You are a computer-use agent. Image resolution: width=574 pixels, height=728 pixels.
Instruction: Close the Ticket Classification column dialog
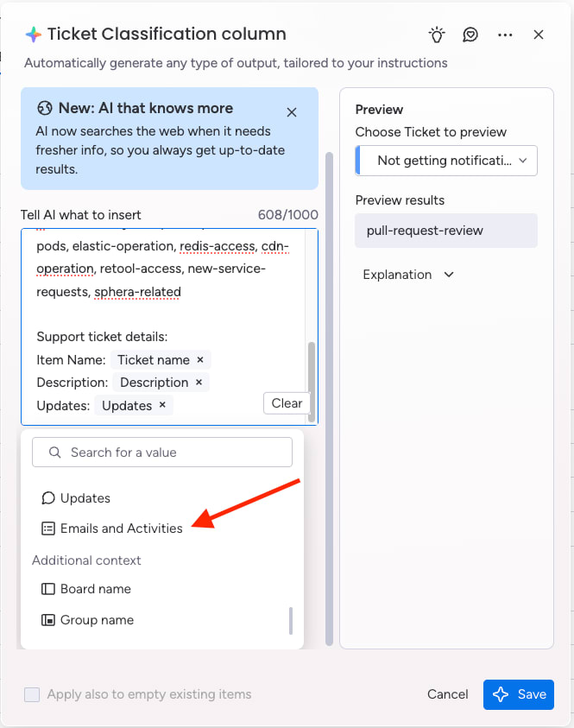tap(539, 35)
